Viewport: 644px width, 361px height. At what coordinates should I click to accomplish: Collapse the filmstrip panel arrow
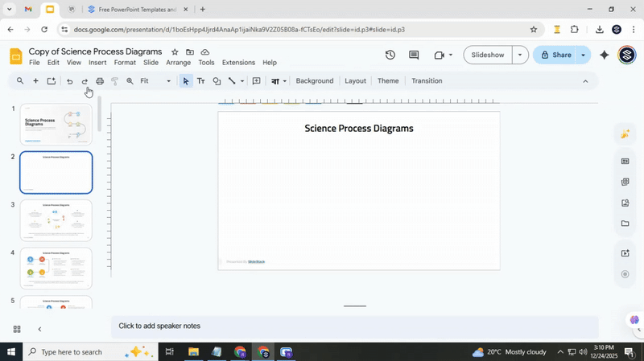coord(39,329)
